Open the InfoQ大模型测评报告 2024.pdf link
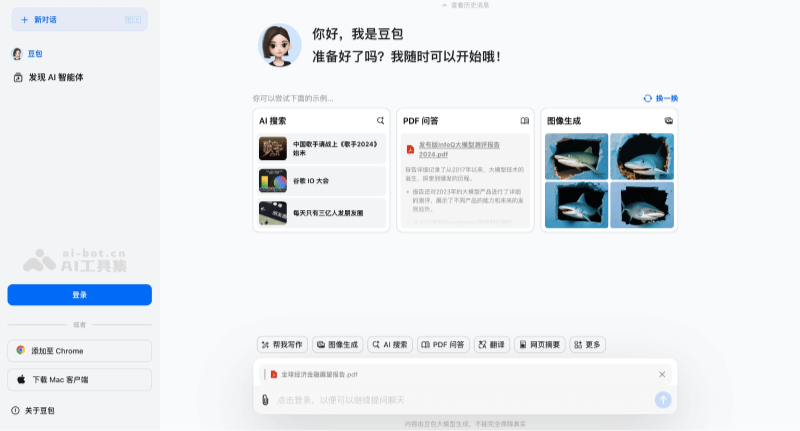Screen dimensions: 800x431 point(459,149)
